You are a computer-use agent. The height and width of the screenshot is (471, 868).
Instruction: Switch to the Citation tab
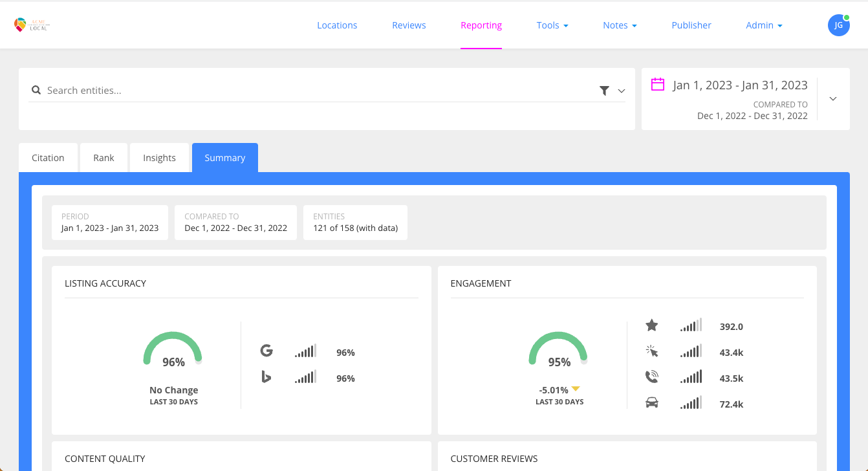(48, 157)
